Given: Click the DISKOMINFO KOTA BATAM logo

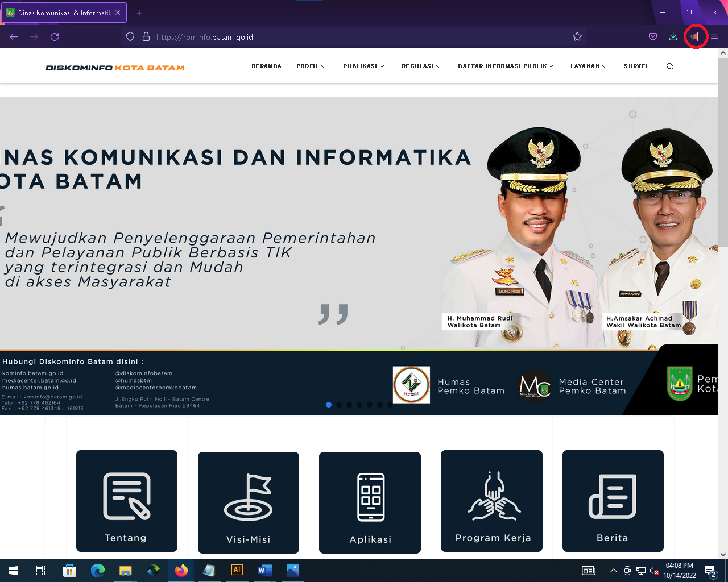Looking at the screenshot, I should pyautogui.click(x=115, y=68).
